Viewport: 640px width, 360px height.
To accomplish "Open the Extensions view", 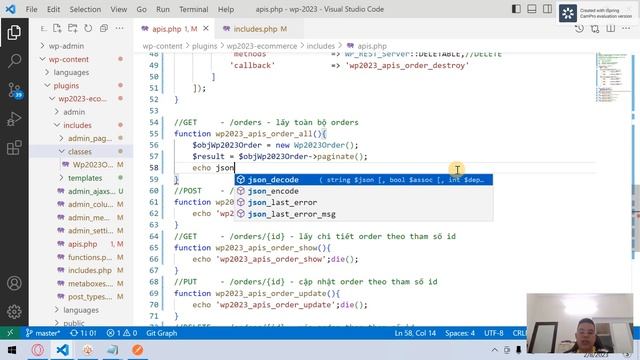I will click(14, 148).
